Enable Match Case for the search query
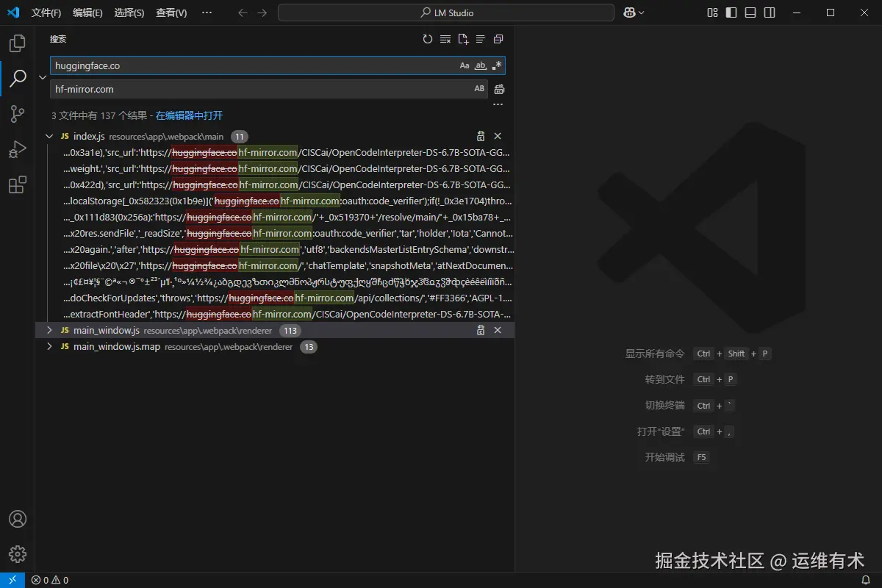This screenshot has height=588, width=882. tap(465, 65)
